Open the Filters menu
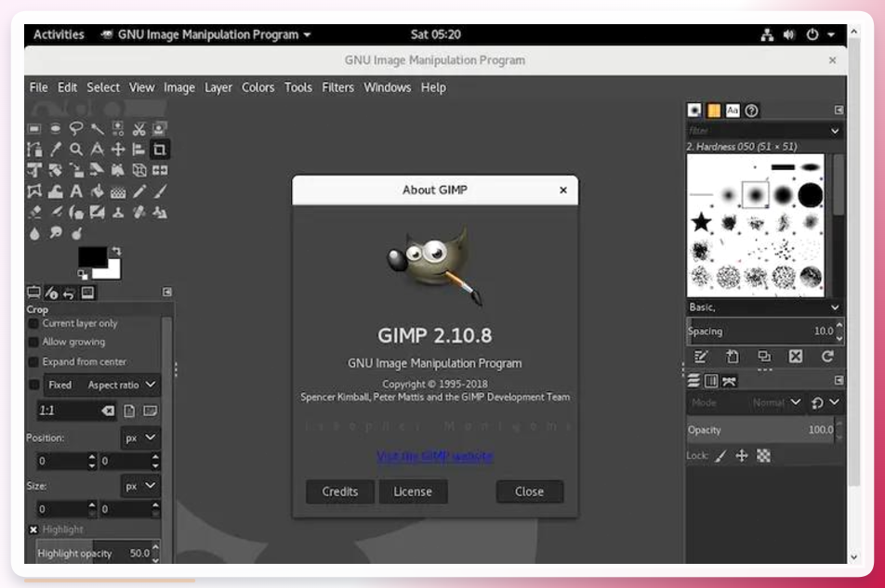 [337, 87]
